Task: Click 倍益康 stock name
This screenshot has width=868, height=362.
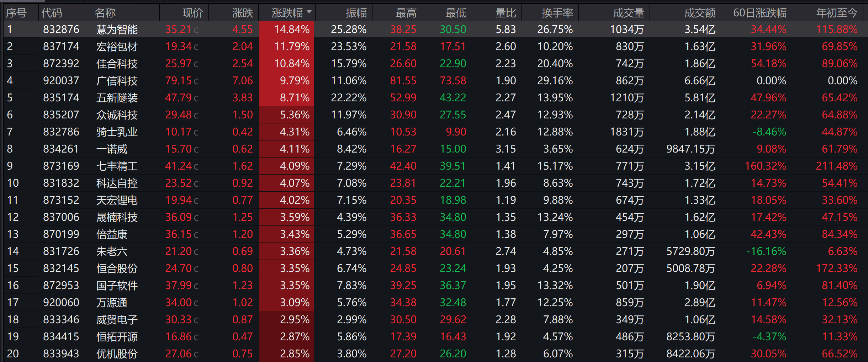Action: coord(112,234)
